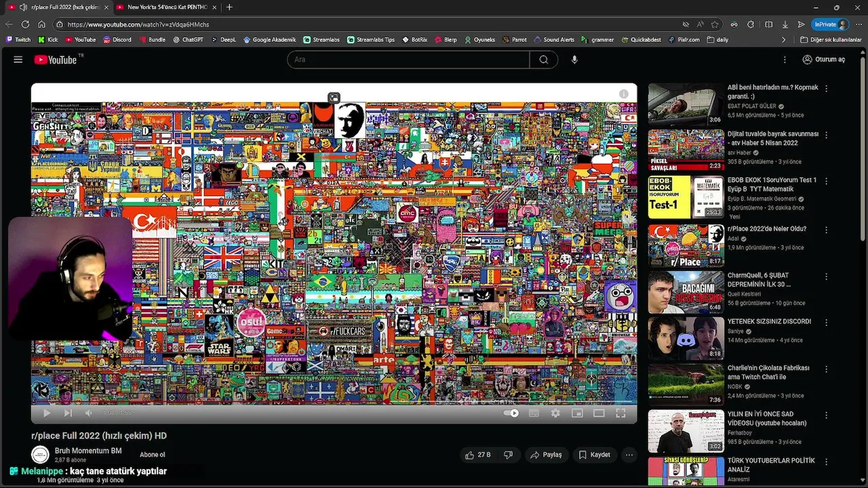This screenshot has width=868, height=488.
Task: Open options for 'Dijital tuvalde bayrak savunması'
Action: click(x=826, y=135)
